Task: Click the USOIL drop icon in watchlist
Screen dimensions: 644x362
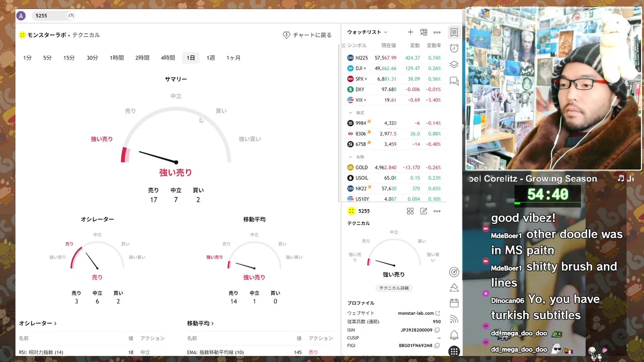Action: [351, 178]
